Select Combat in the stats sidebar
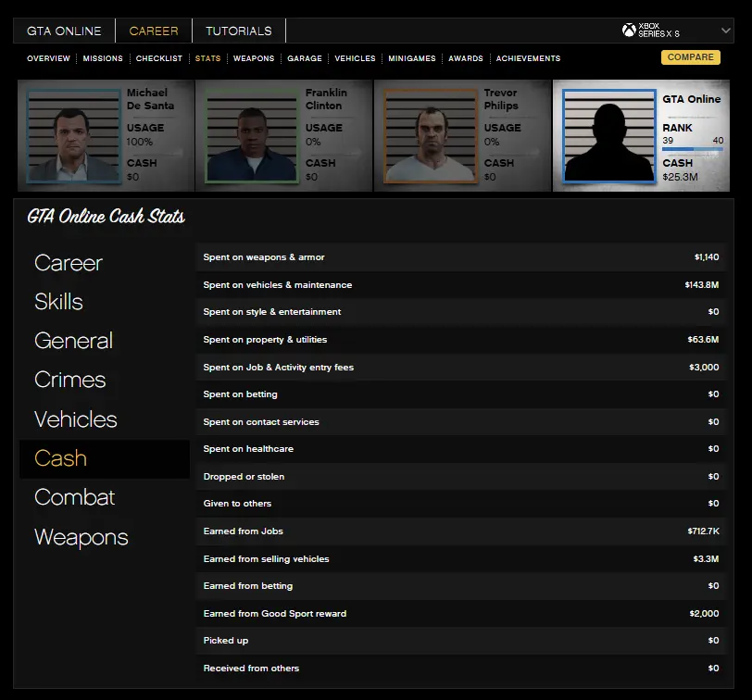 tap(75, 497)
